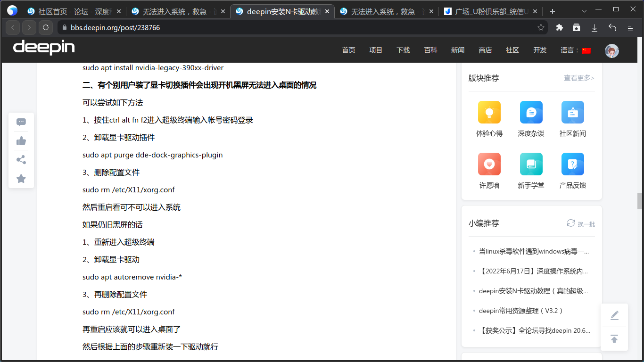Open the 许愿墙 board
Screen dimensions: 644x362
[489, 171]
